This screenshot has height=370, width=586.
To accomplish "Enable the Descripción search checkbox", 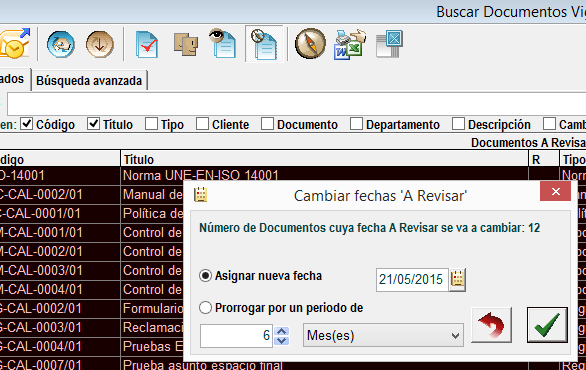I will [459, 124].
